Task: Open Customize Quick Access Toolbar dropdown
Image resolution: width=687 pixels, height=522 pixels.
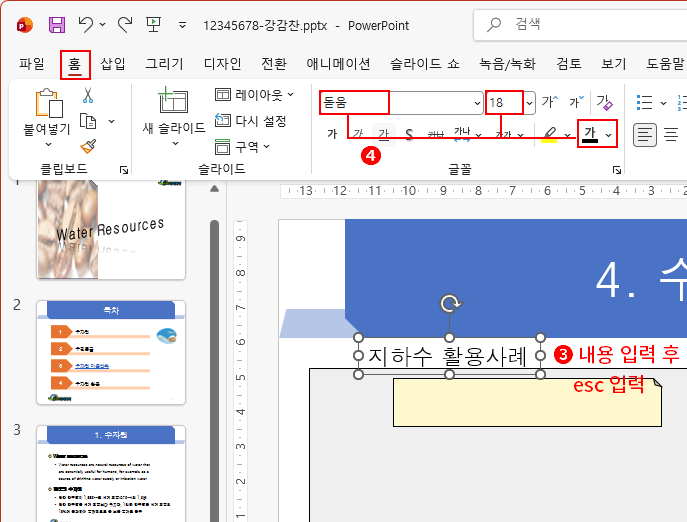Action: pos(182,25)
